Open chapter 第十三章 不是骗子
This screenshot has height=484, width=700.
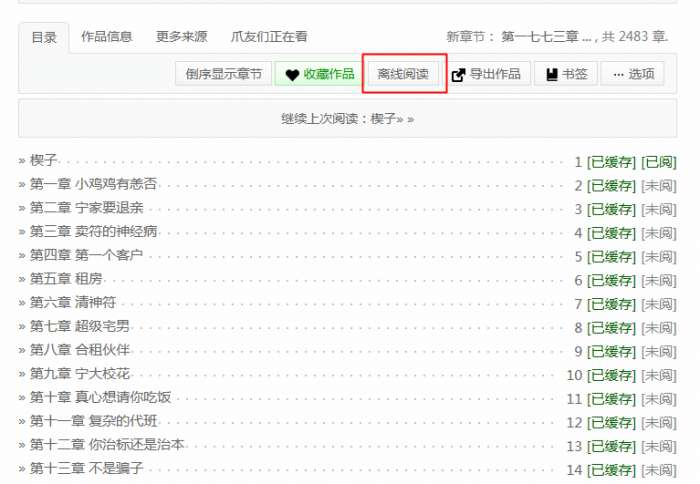[x=87, y=468]
